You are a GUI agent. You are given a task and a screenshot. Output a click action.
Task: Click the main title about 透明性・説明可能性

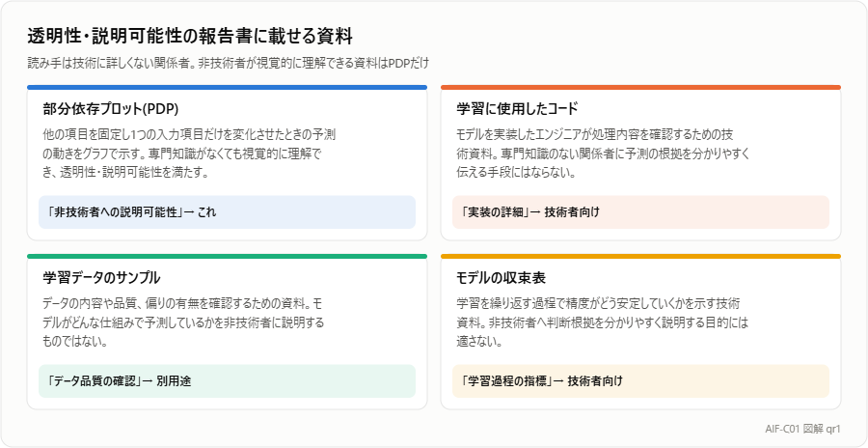(190, 37)
